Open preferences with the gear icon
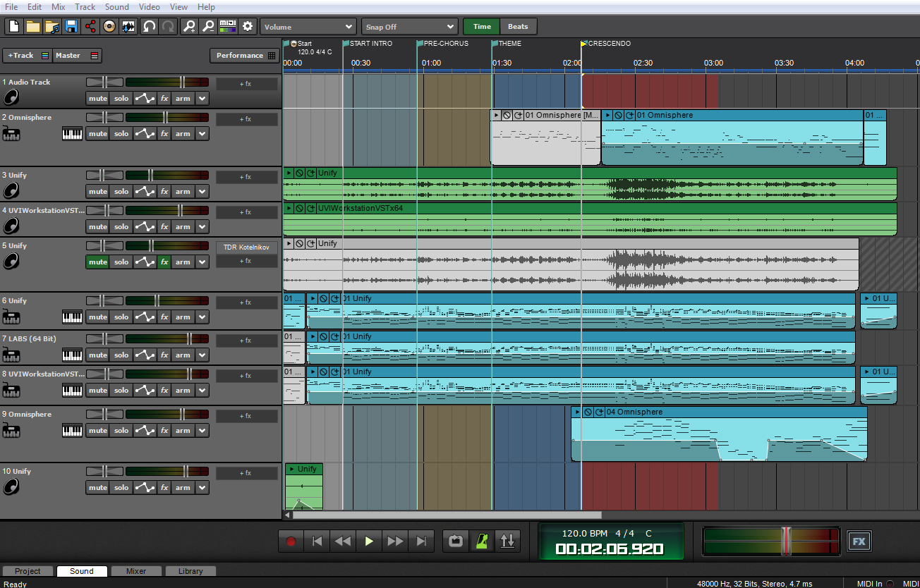 [x=248, y=27]
